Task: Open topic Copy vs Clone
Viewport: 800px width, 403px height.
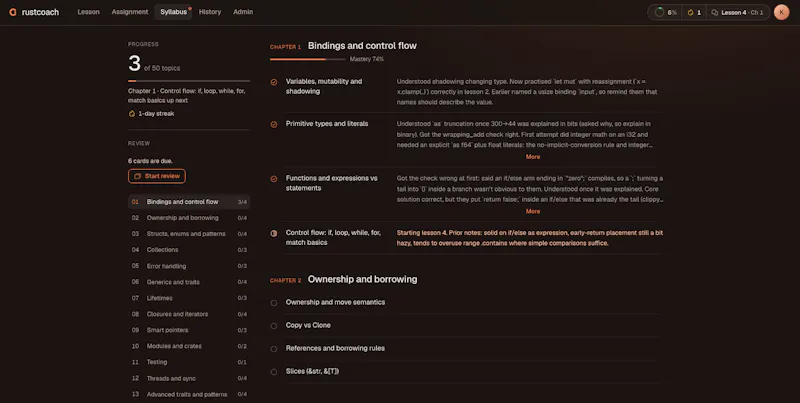Action: pos(308,325)
